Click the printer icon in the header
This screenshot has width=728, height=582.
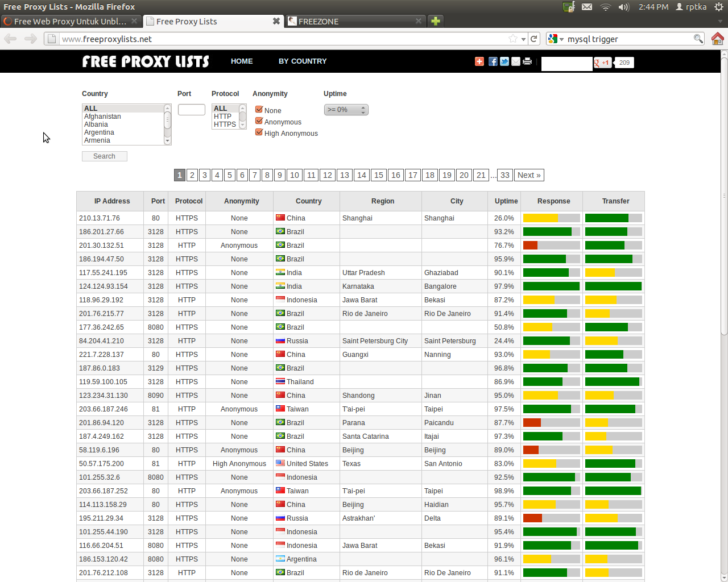(x=527, y=61)
